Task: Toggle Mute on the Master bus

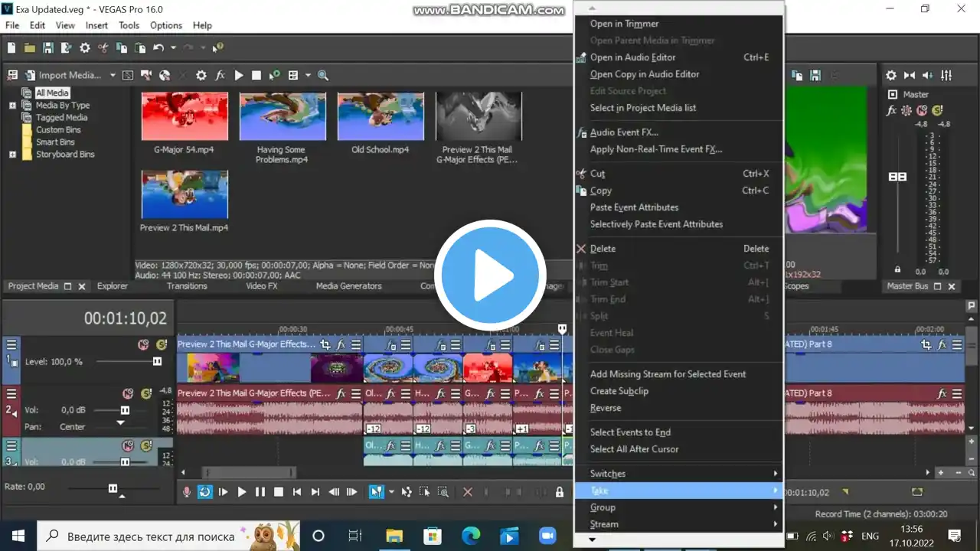Action: click(x=922, y=110)
